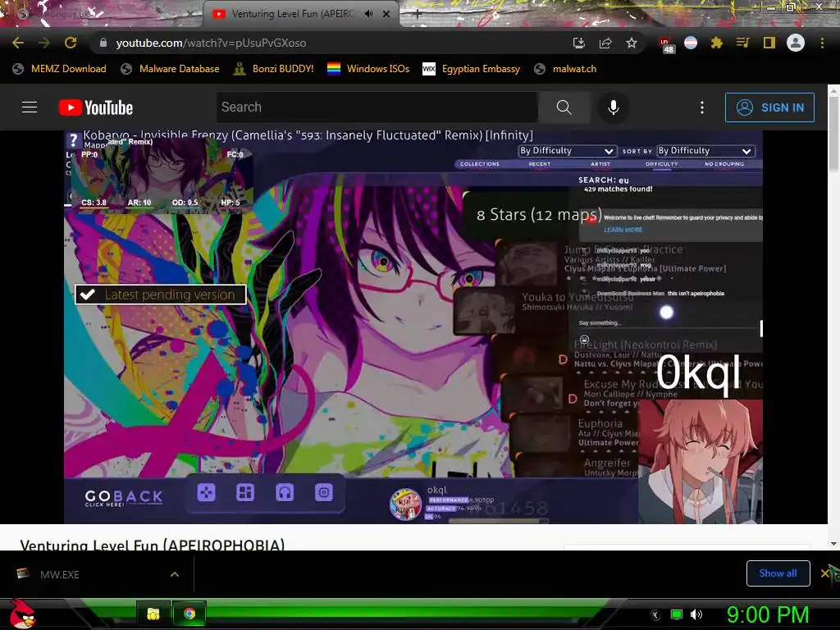Viewport: 840px width, 630px height.
Task: Click the install app icon in the address bar
Action: [x=578, y=43]
